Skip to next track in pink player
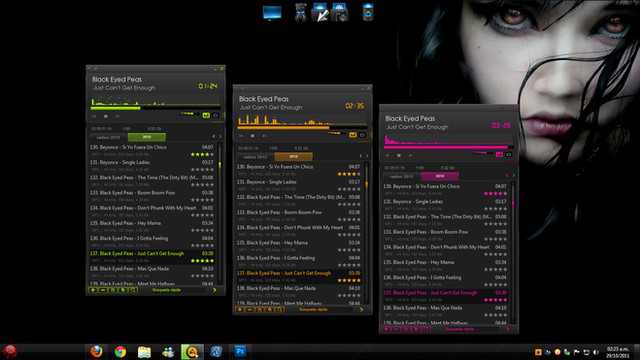 tap(411, 156)
